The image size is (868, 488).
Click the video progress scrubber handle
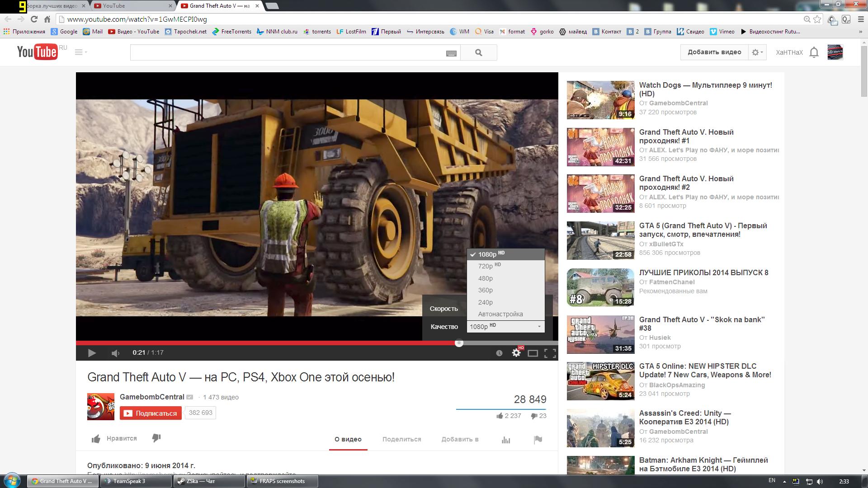pos(459,343)
